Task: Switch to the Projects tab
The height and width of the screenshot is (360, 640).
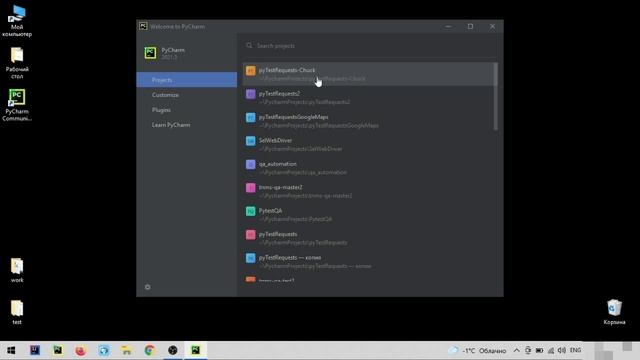Action: click(x=187, y=80)
